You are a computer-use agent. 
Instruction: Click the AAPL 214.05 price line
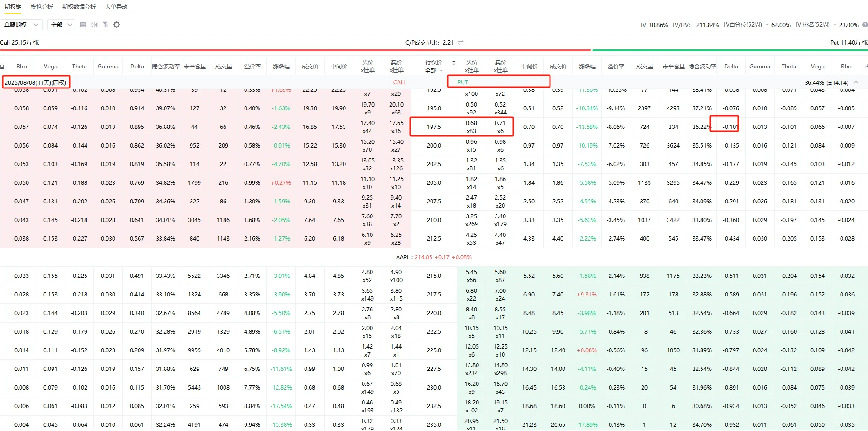(434, 257)
